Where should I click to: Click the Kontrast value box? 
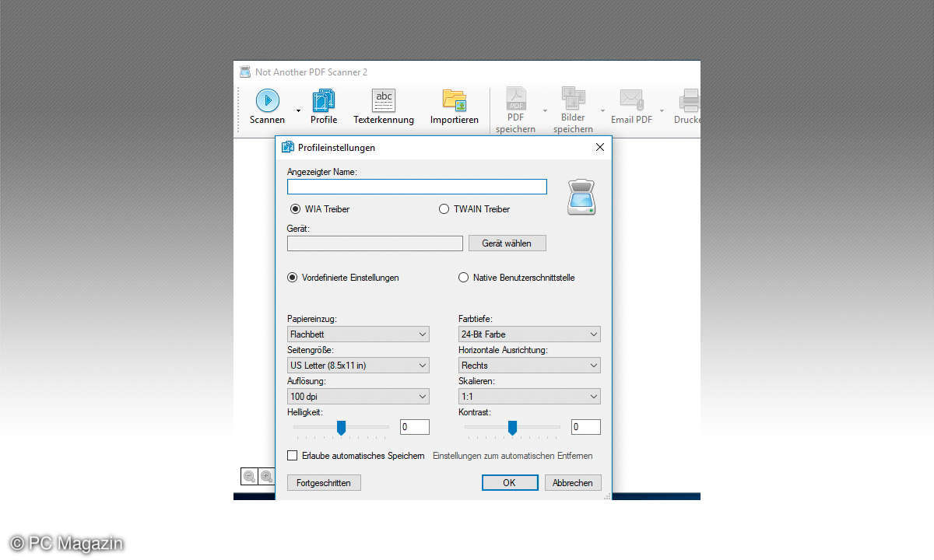pyautogui.click(x=586, y=427)
